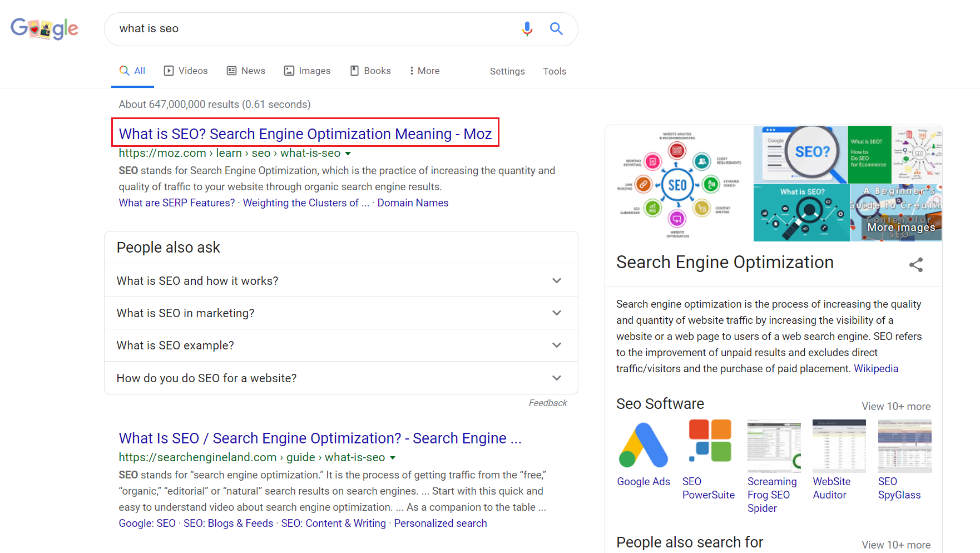Open search Settings
Image resolution: width=980 pixels, height=553 pixels.
tap(507, 71)
